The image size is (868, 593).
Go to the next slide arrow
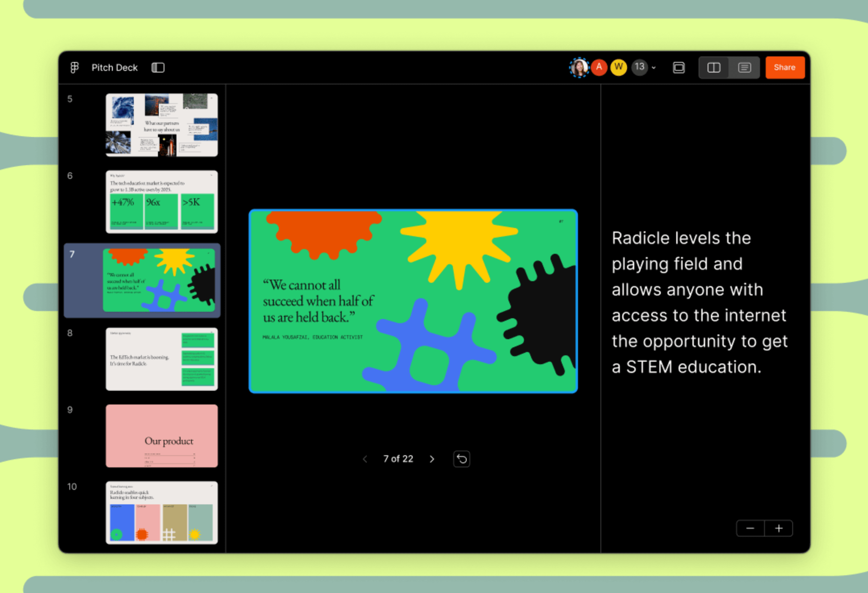tap(432, 459)
